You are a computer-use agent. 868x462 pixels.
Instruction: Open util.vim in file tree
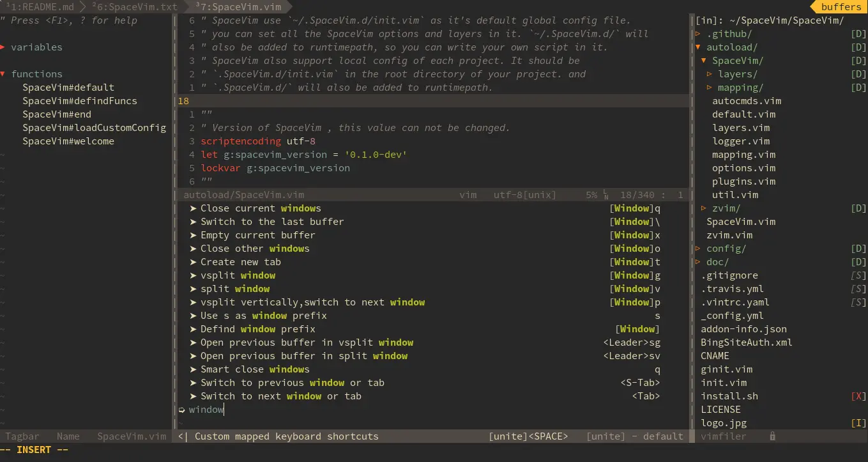(735, 195)
